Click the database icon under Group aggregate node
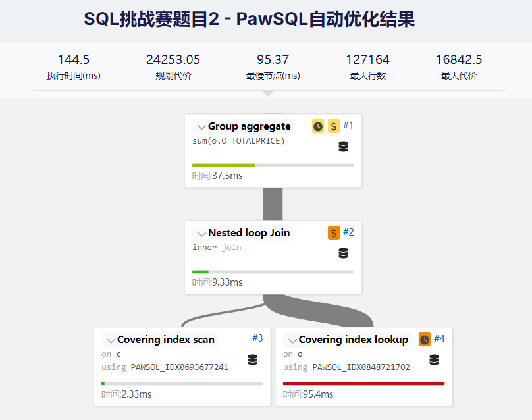This screenshot has width=532, height=420. [343, 146]
